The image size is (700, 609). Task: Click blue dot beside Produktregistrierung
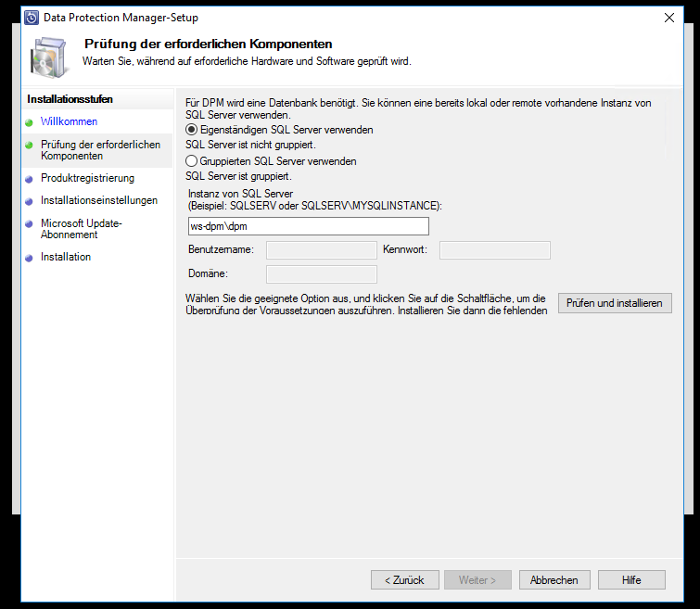[29, 179]
